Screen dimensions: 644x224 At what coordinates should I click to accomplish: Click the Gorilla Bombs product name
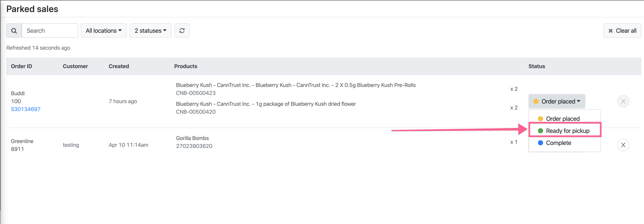(192, 138)
